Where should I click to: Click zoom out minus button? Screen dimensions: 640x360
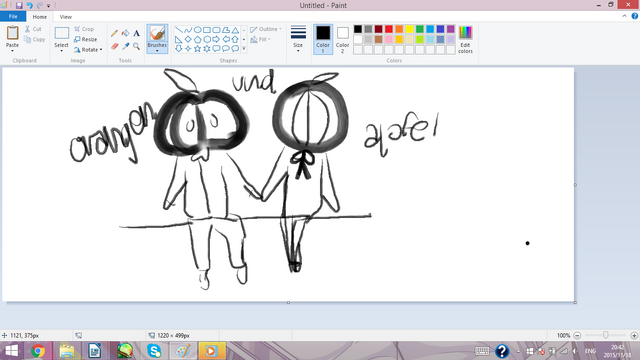[577, 336]
